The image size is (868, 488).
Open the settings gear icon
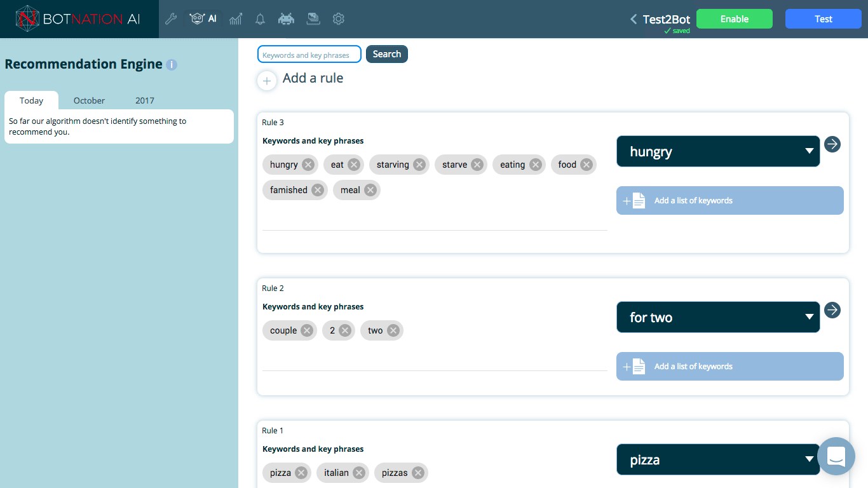click(339, 19)
